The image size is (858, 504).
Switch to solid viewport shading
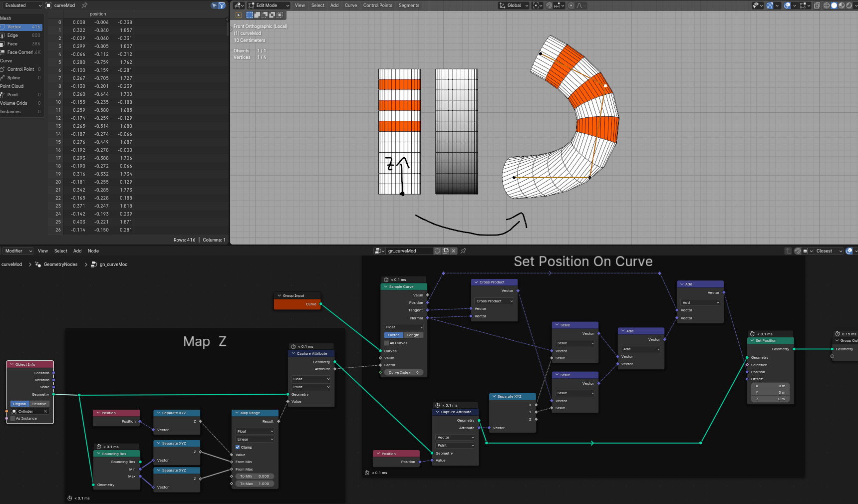coord(834,5)
